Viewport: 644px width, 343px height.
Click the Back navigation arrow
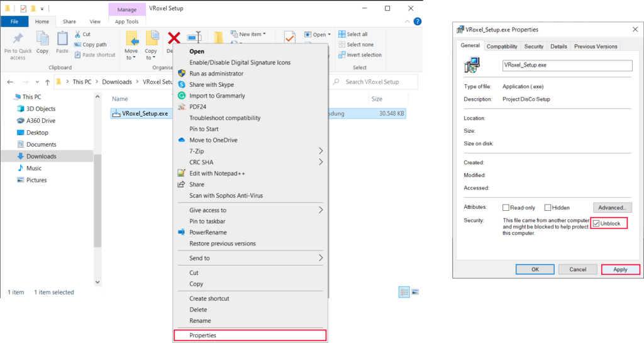[x=10, y=82]
